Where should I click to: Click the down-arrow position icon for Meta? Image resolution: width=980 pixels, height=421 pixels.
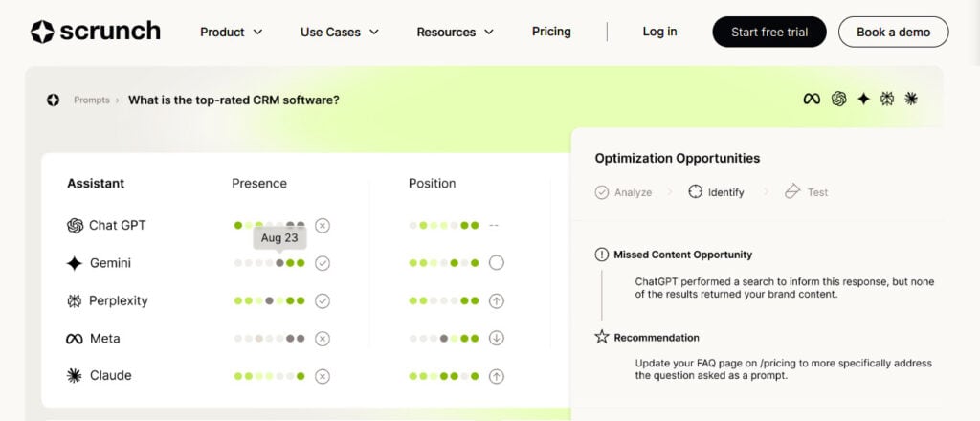[x=496, y=338]
